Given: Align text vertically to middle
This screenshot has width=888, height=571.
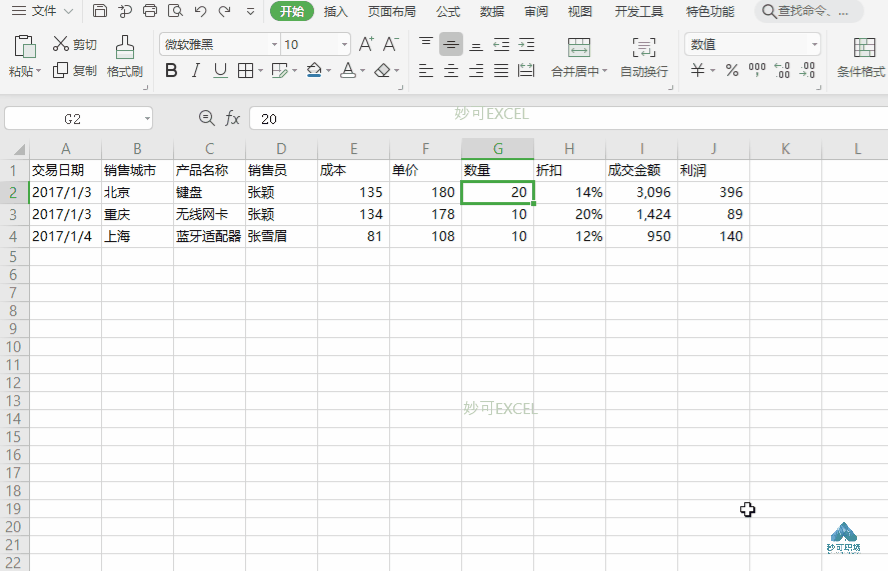Looking at the screenshot, I should (x=451, y=44).
